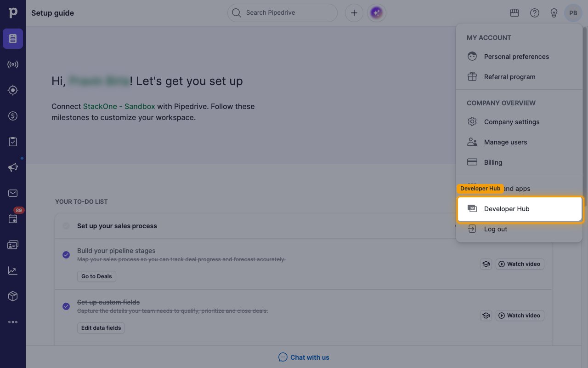
Task: Open academy icon next to Build your pipeline stages
Action: 486,264
